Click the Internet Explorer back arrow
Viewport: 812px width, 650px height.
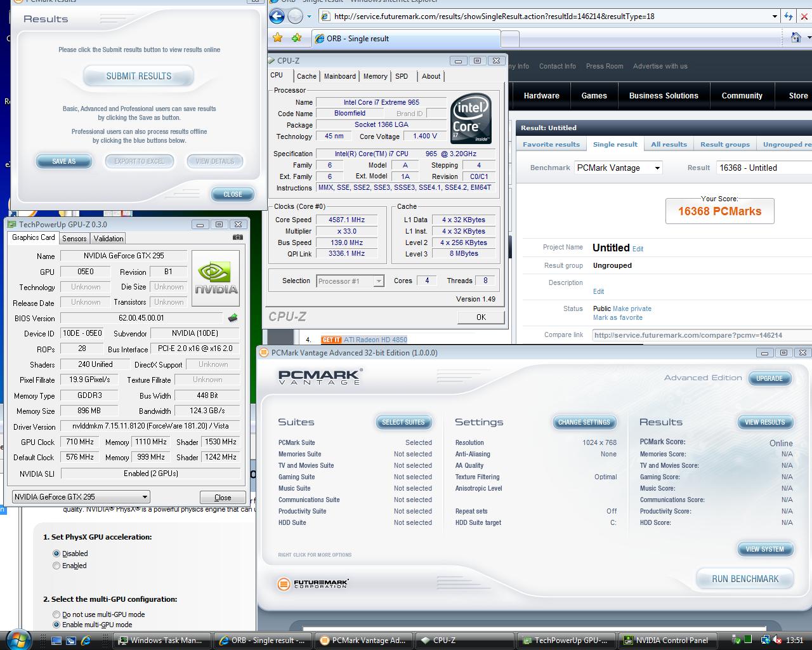(x=277, y=17)
